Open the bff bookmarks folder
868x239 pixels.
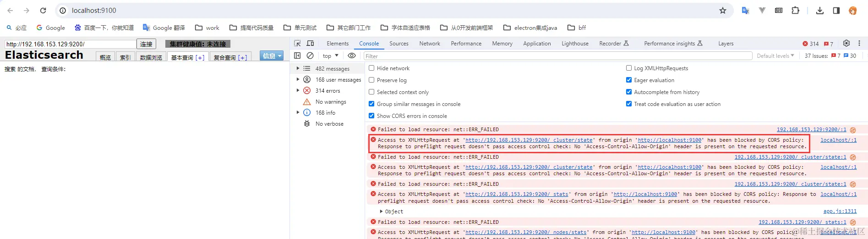(577, 28)
